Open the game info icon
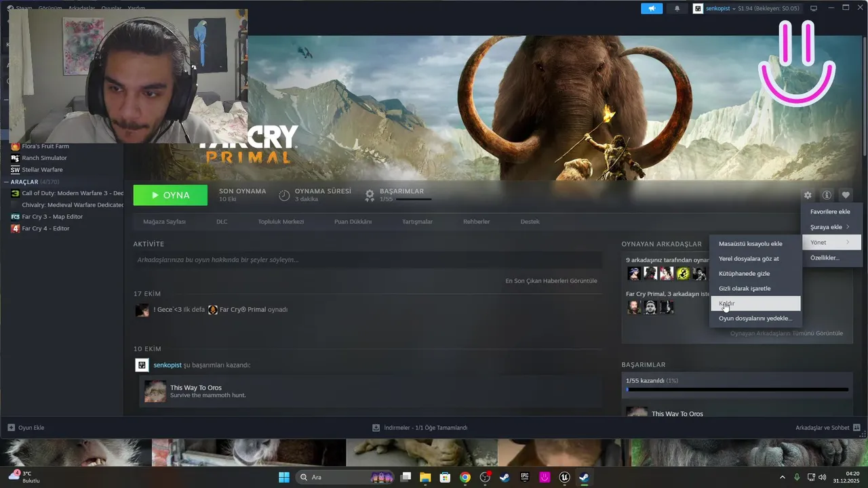Image resolution: width=868 pixels, height=488 pixels. pyautogui.click(x=827, y=195)
